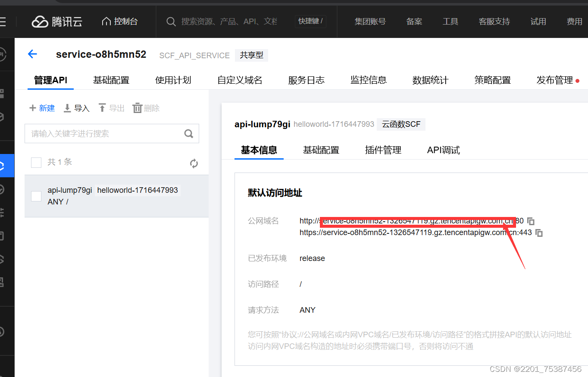
Task: Copy the https port 443 address
Action: click(539, 232)
